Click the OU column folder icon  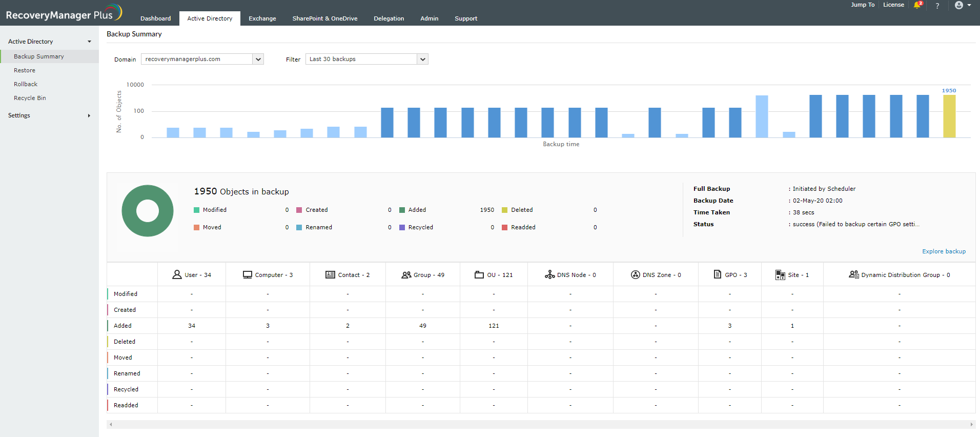tap(479, 275)
